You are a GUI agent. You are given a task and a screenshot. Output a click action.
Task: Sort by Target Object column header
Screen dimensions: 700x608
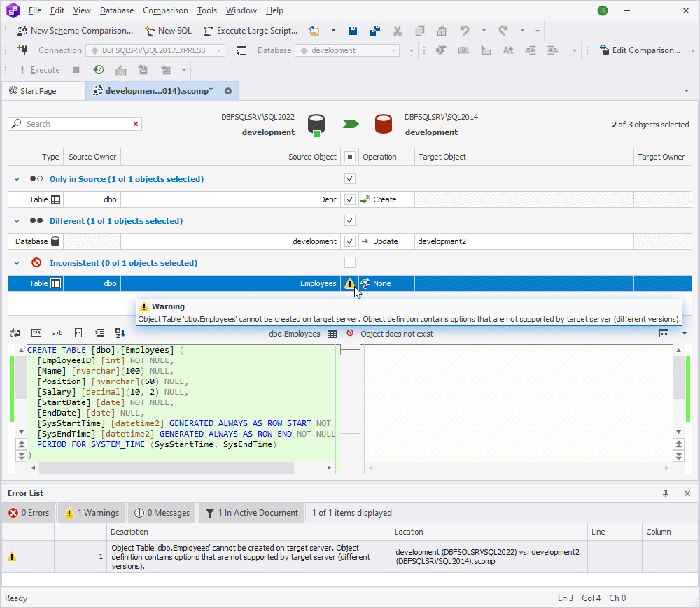coord(524,157)
